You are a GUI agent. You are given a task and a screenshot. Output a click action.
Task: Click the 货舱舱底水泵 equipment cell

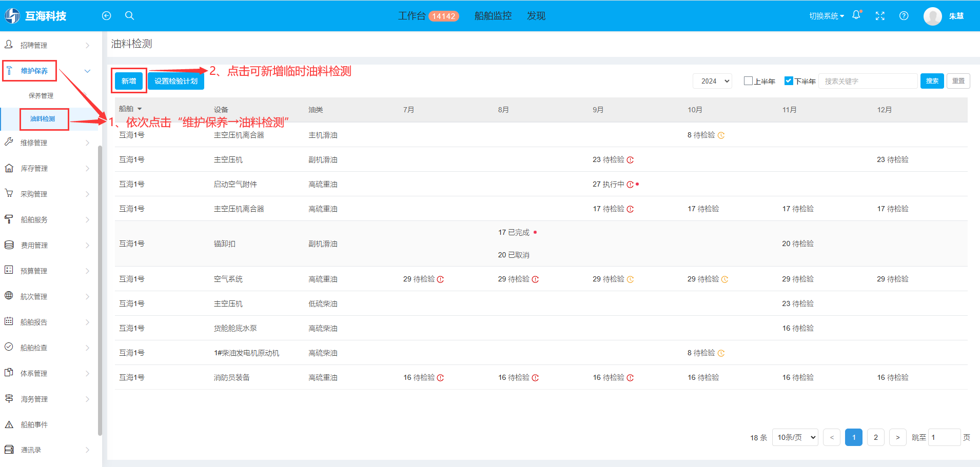click(236, 328)
